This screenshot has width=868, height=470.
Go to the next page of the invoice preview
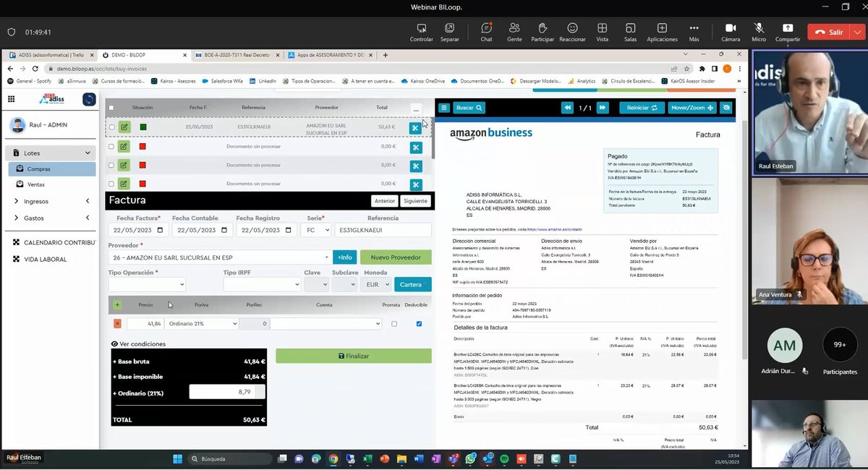coord(603,108)
